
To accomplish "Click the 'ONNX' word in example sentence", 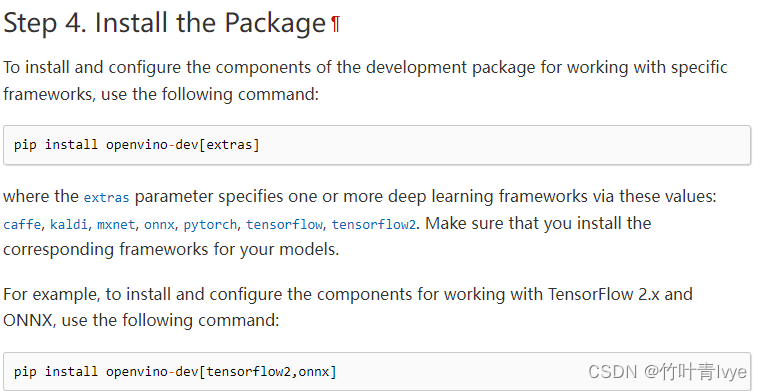I will tap(28, 321).
